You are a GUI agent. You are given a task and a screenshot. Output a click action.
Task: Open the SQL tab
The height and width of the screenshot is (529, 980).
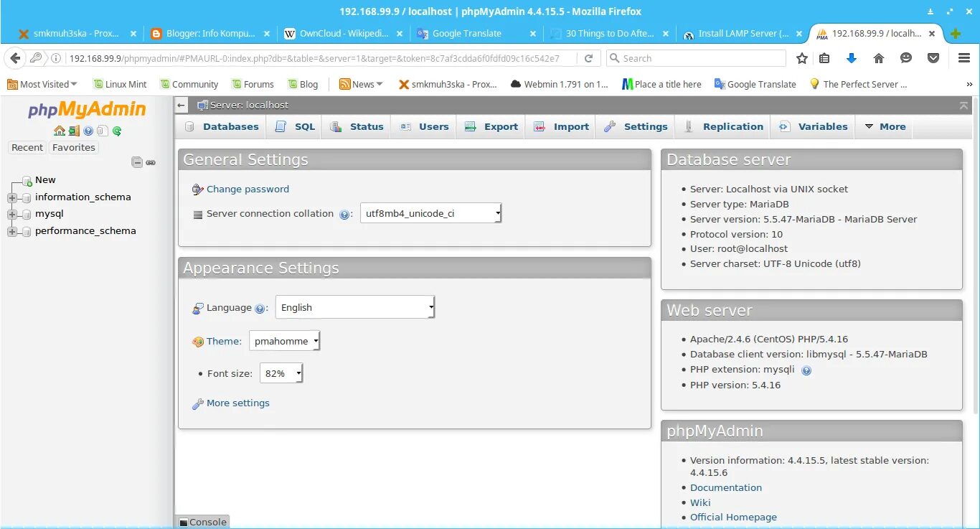pos(295,126)
